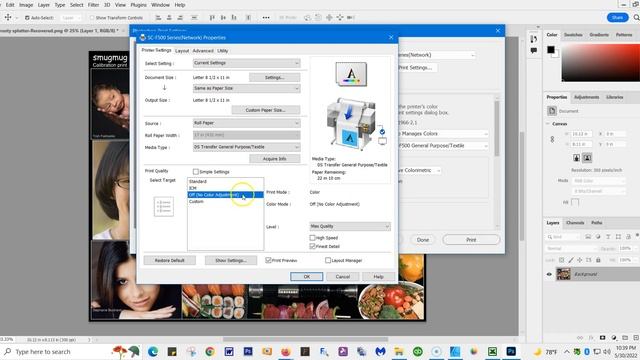Click the align horizontal centers icon
This screenshot has width=640, height=360.
[x=169, y=18]
